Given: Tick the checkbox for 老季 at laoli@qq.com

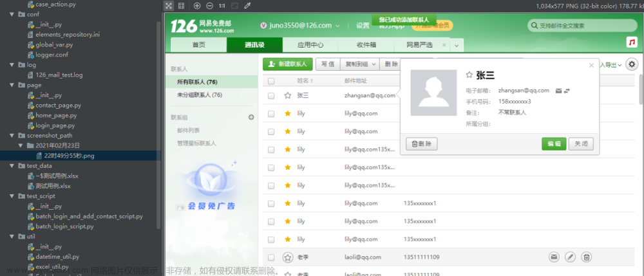Looking at the screenshot, I should coord(271,257).
